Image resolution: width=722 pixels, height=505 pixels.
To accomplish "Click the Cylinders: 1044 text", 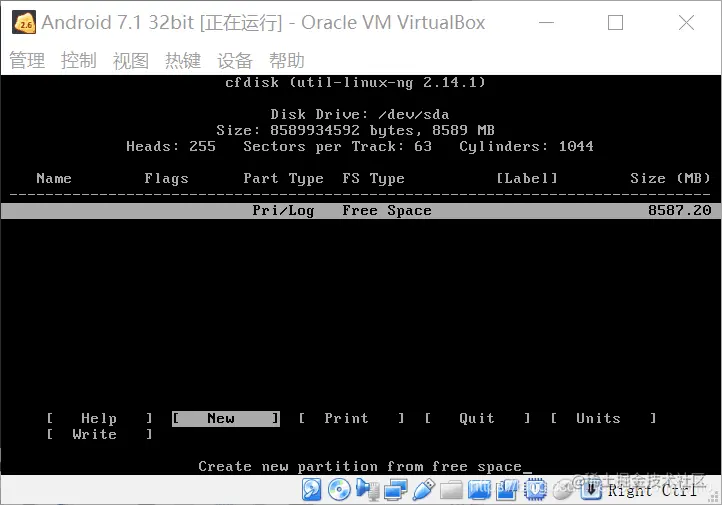I will click(526, 146).
